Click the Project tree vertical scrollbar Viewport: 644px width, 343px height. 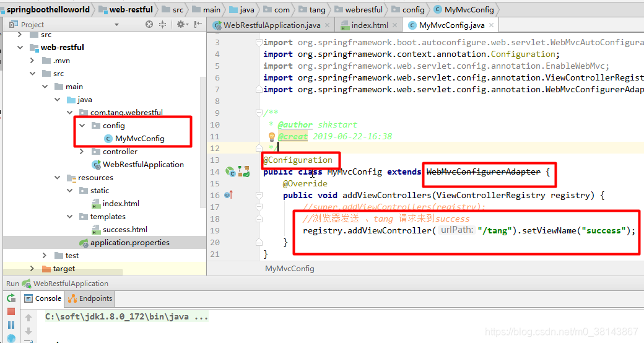tap(202, 142)
